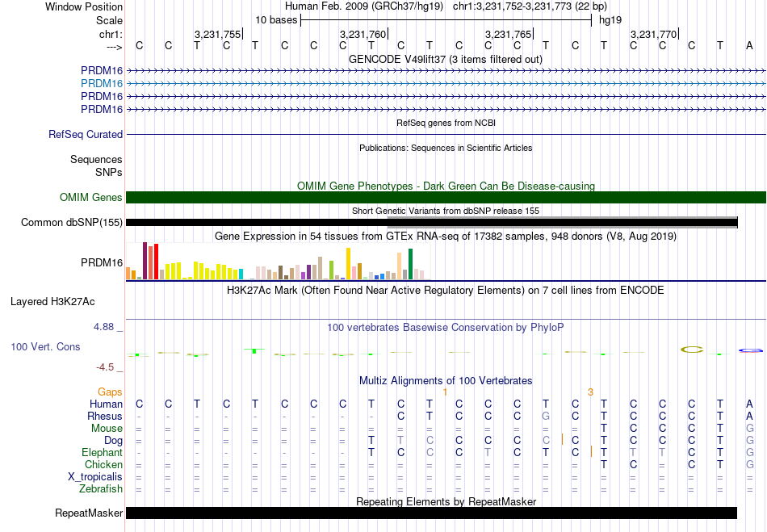Click the blue conservation logo at last base
This screenshot has height=532, width=767.
[x=750, y=350]
